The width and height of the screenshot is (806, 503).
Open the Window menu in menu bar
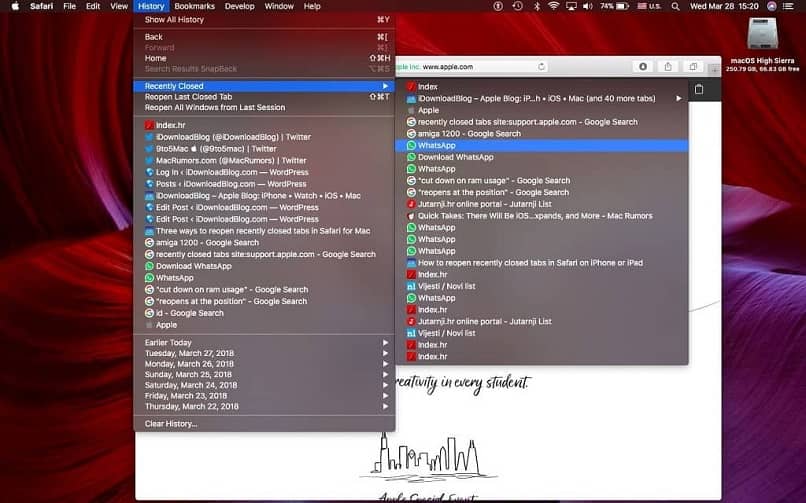coord(279,6)
